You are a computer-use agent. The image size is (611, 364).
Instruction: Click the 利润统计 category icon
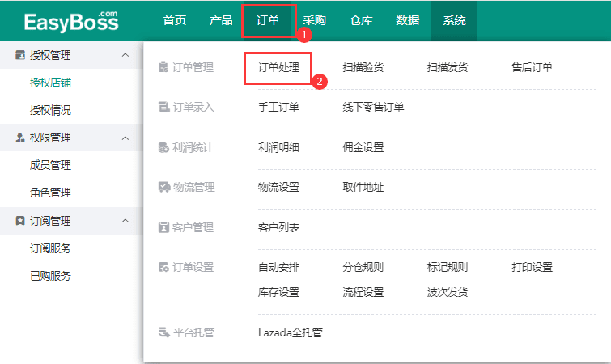pos(163,148)
